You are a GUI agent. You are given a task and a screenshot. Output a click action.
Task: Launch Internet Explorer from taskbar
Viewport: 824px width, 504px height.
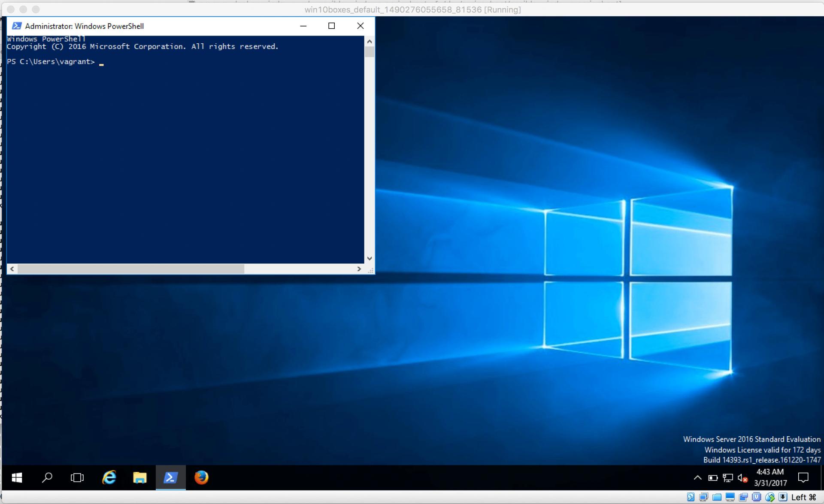pos(109,477)
